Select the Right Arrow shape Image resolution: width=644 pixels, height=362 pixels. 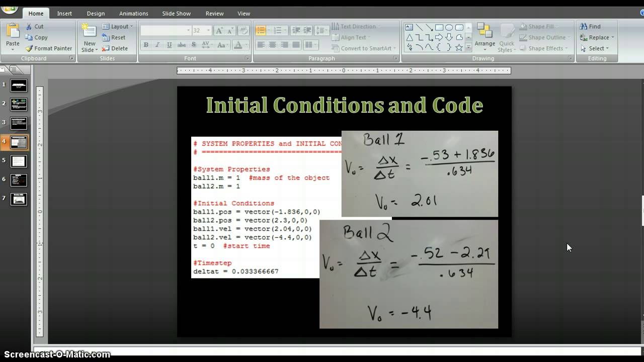point(439,37)
